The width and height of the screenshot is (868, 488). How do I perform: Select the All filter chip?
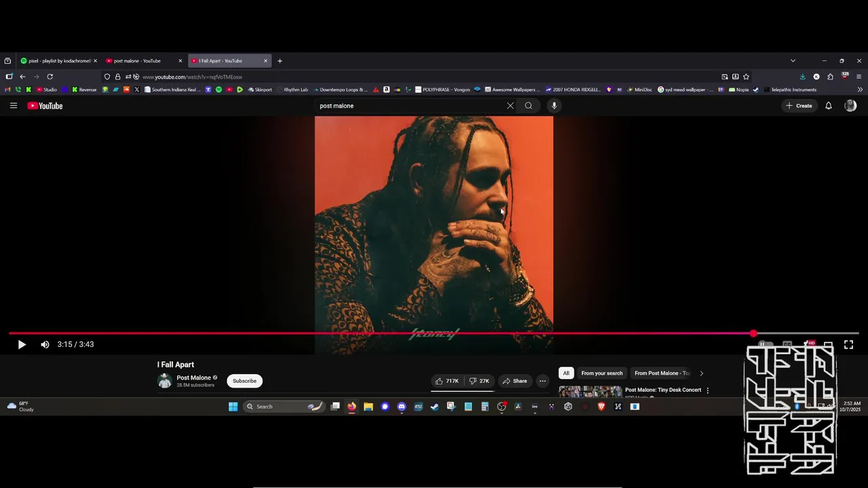pyautogui.click(x=566, y=373)
